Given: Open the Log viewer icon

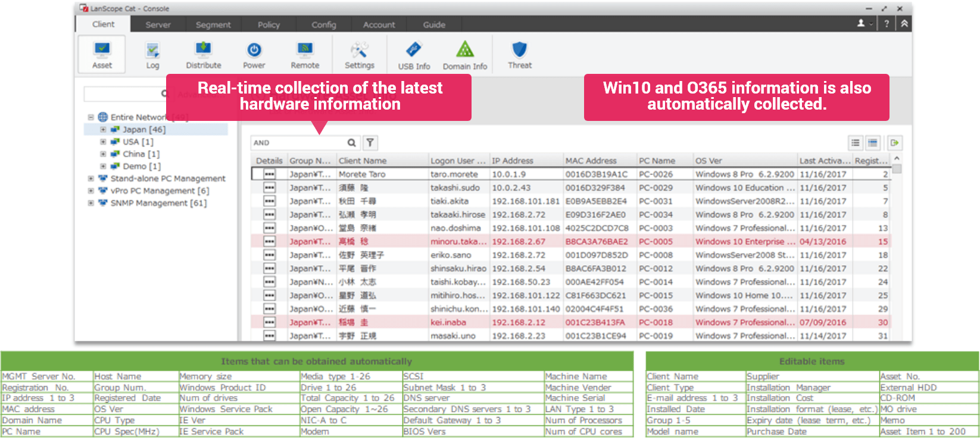Looking at the screenshot, I should click(153, 54).
